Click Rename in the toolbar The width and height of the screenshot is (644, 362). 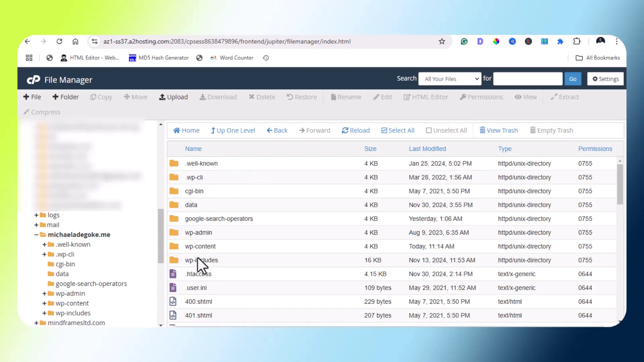pos(346,97)
